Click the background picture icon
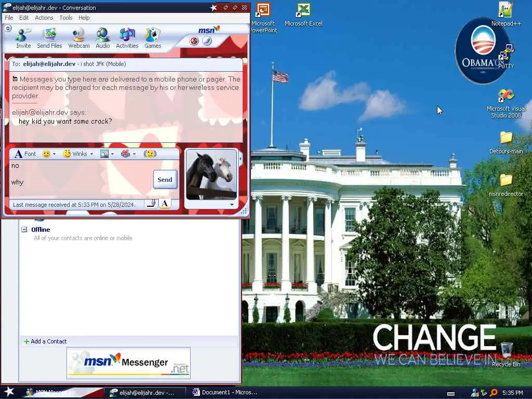This screenshot has height=399, width=532. [104, 154]
